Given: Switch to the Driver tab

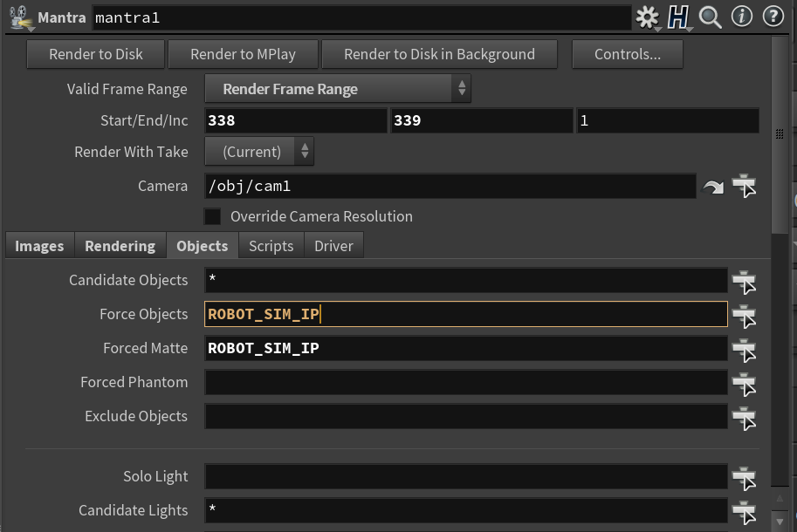Looking at the screenshot, I should [334, 246].
